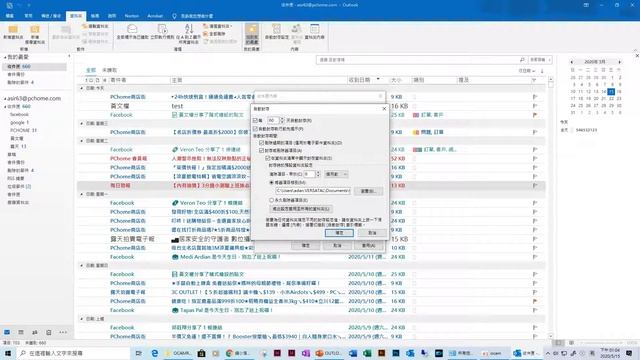Click the highlighted Add to Favorites icon
640x360 pixels.
252,29
